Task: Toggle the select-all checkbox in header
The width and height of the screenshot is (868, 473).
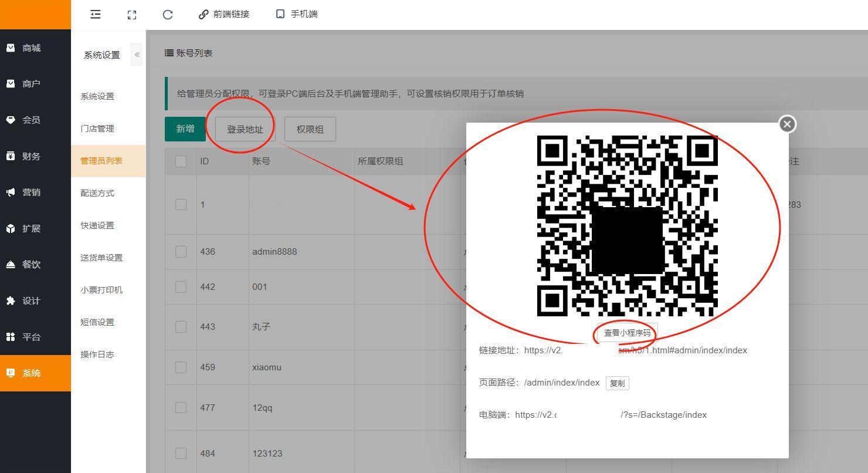Action: click(x=181, y=161)
